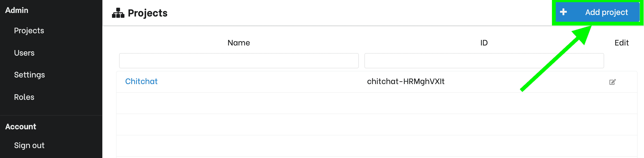This screenshot has width=644, height=158.
Task: Focus the Name filter input field
Action: click(x=239, y=61)
